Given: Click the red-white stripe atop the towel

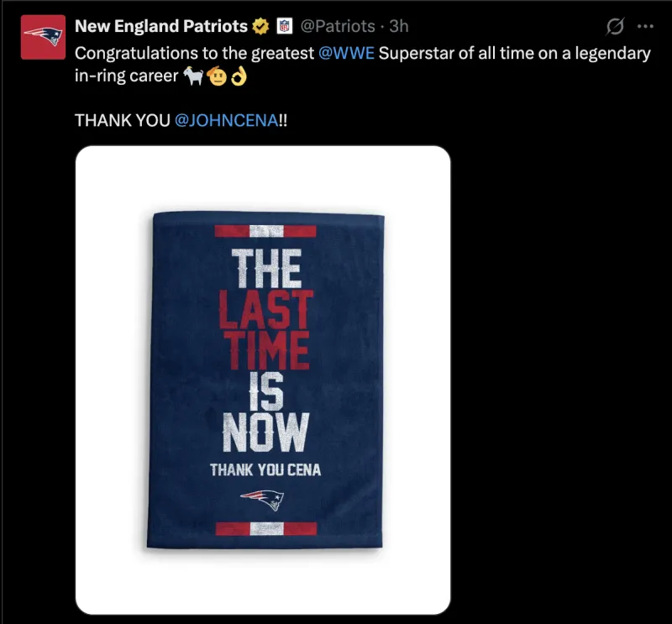Looking at the screenshot, I should [x=265, y=231].
